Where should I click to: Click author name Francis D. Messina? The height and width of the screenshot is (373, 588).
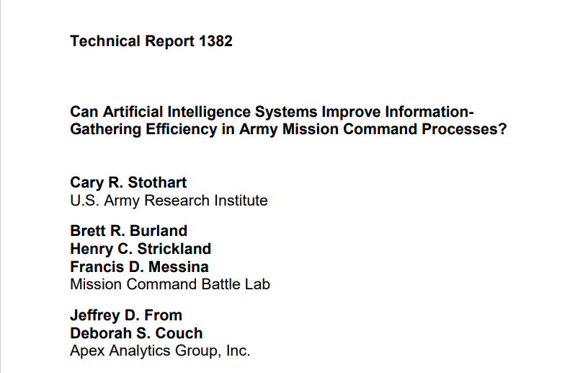139,266
